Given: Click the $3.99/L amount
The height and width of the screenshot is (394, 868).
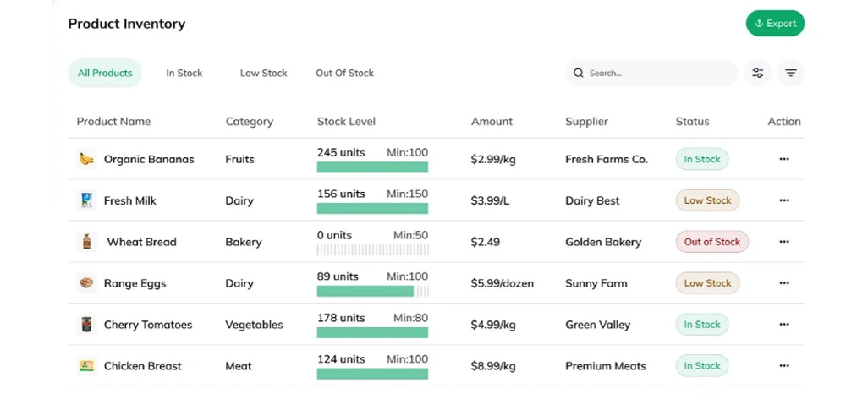Looking at the screenshot, I should pos(490,200).
